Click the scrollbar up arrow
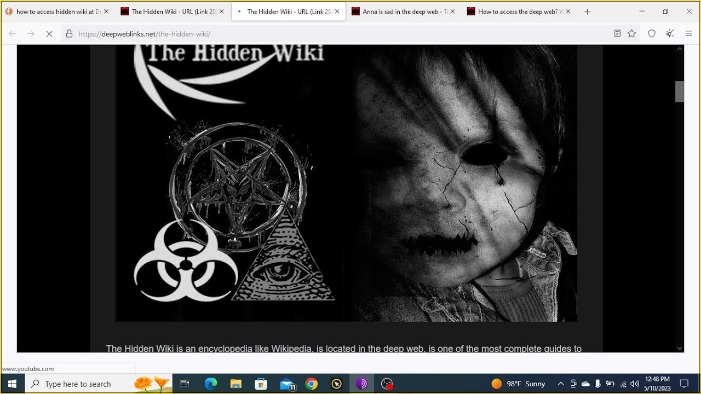Viewport: 701px width, 394px height. (x=680, y=49)
